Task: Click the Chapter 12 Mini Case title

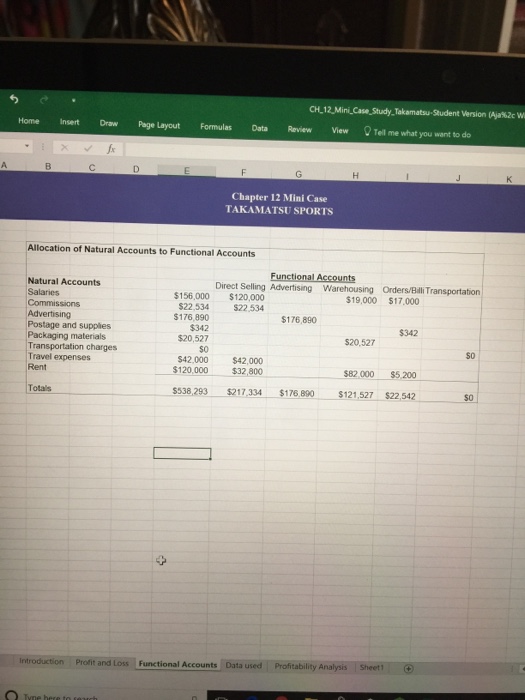Action: [279, 198]
